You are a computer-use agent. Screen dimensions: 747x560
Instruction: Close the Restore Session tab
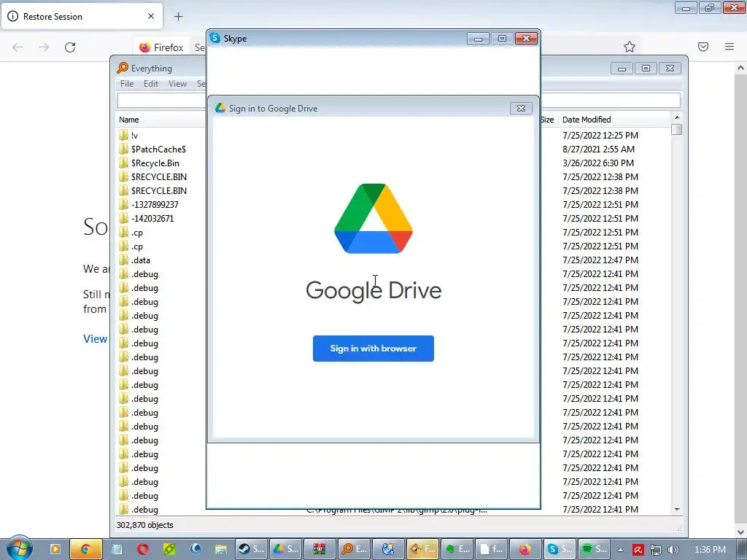(151, 16)
